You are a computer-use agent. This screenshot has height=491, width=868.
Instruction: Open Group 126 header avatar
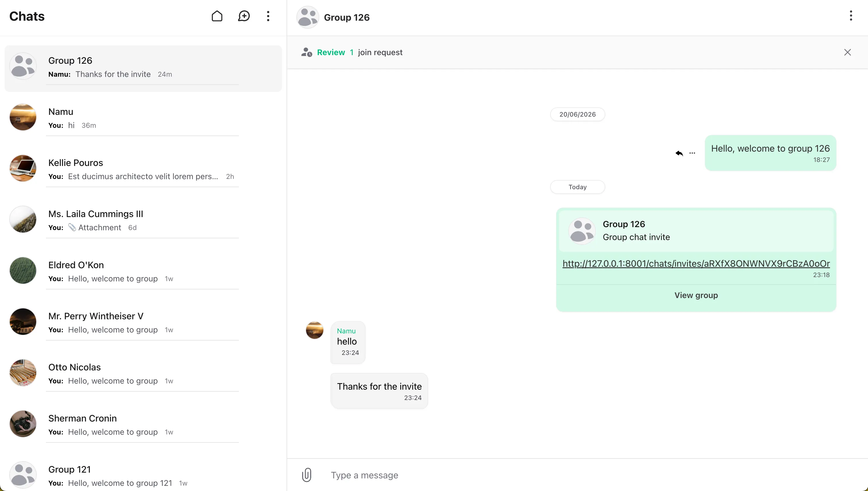click(x=308, y=17)
